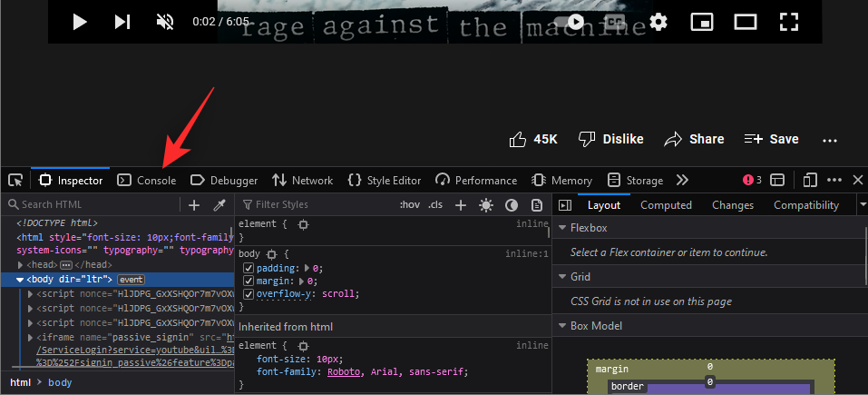Toggle :hov pseudo-class panel

coord(410,204)
